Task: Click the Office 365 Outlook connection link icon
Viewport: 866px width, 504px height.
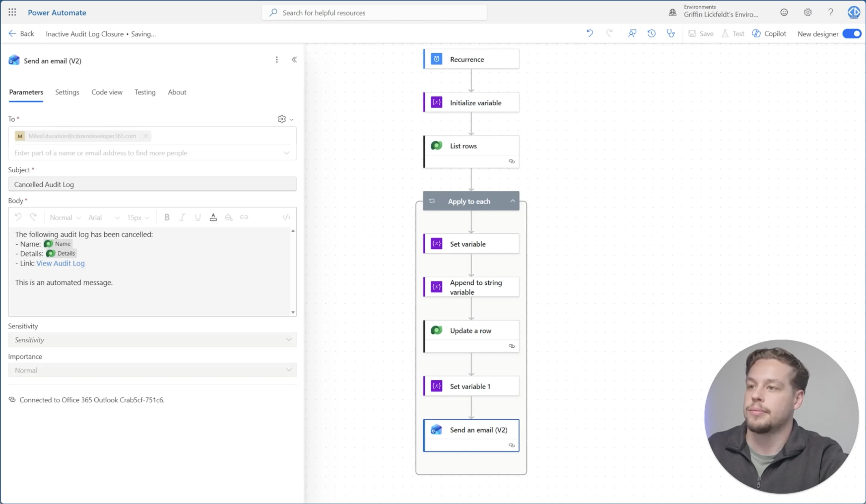Action: tap(12, 400)
